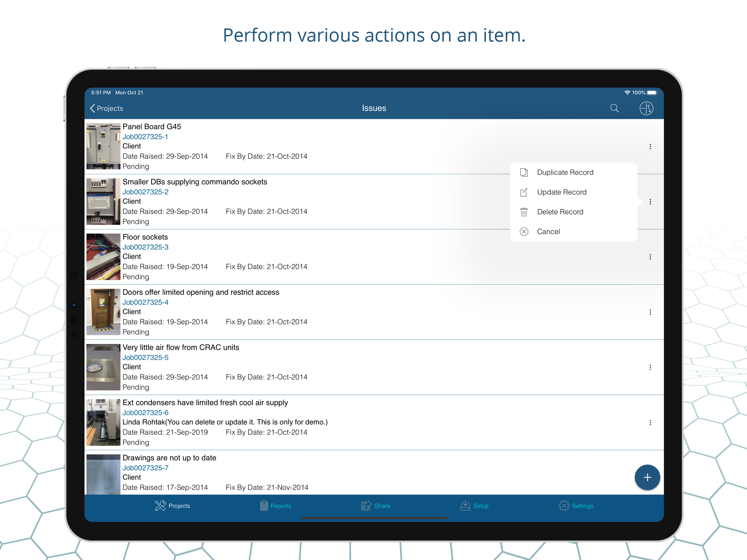Open the Reports clipboard tab
747x560 pixels.
point(275,505)
